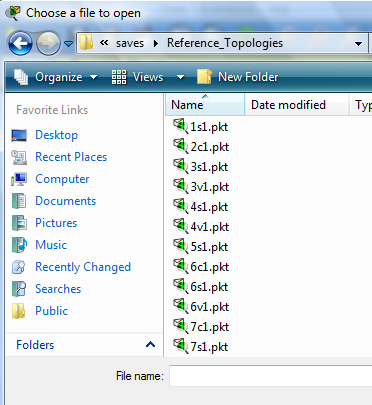The width and height of the screenshot is (372, 405).
Task: Expand the Folders pane chevron
Action: click(x=150, y=345)
